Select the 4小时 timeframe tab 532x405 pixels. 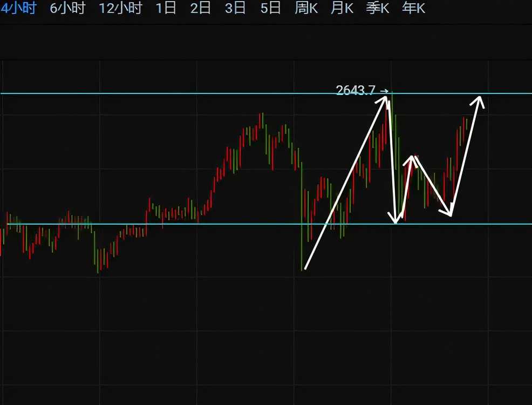click(18, 9)
